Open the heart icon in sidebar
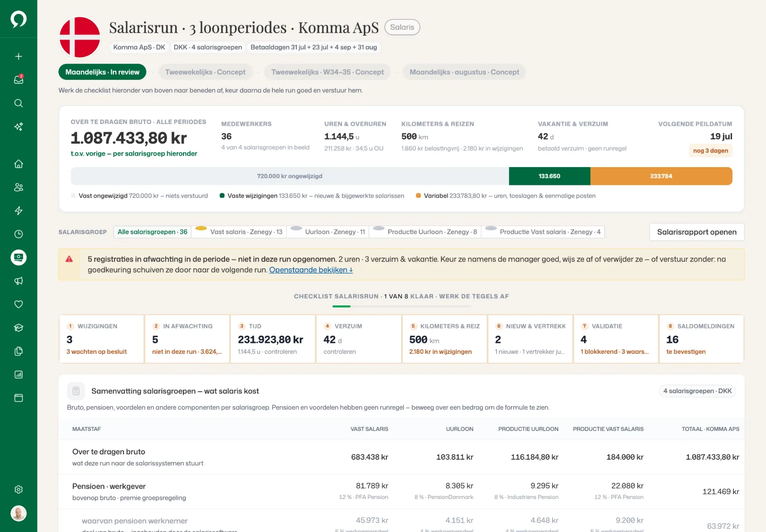 pyautogui.click(x=19, y=304)
